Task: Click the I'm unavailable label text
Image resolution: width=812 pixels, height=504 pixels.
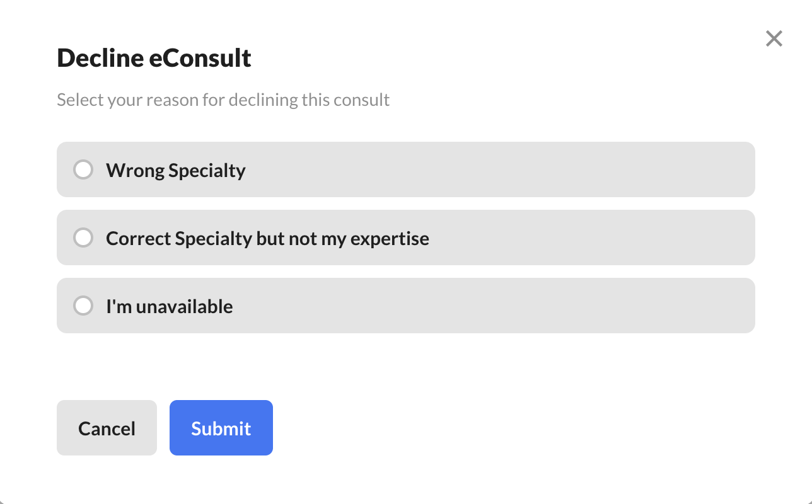Action: point(170,307)
